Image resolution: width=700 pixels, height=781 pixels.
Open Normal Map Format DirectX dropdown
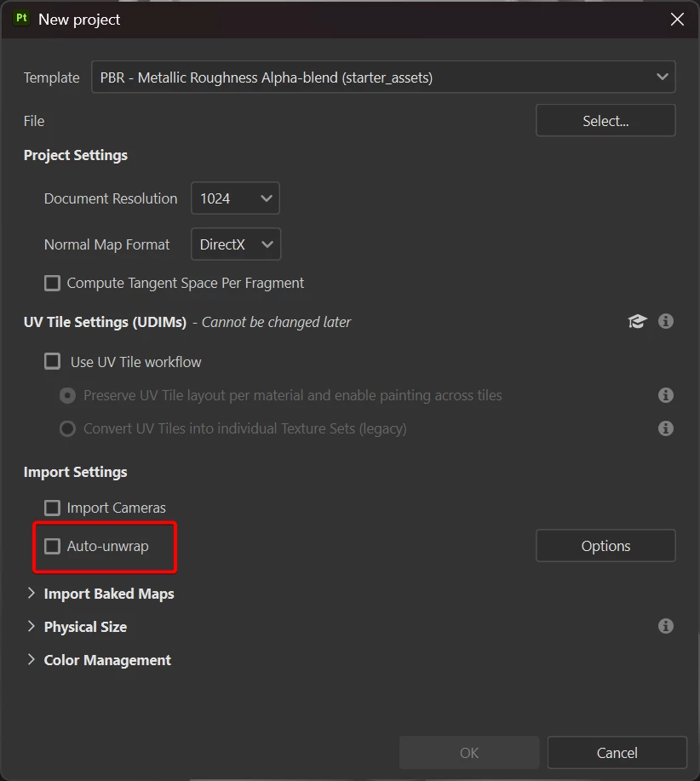point(236,244)
